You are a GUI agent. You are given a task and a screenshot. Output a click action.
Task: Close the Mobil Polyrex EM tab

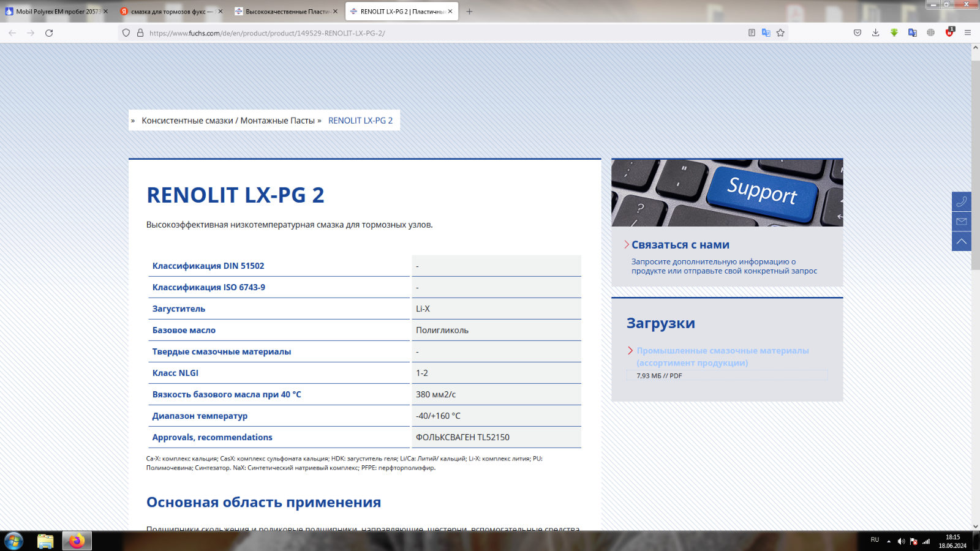click(105, 12)
